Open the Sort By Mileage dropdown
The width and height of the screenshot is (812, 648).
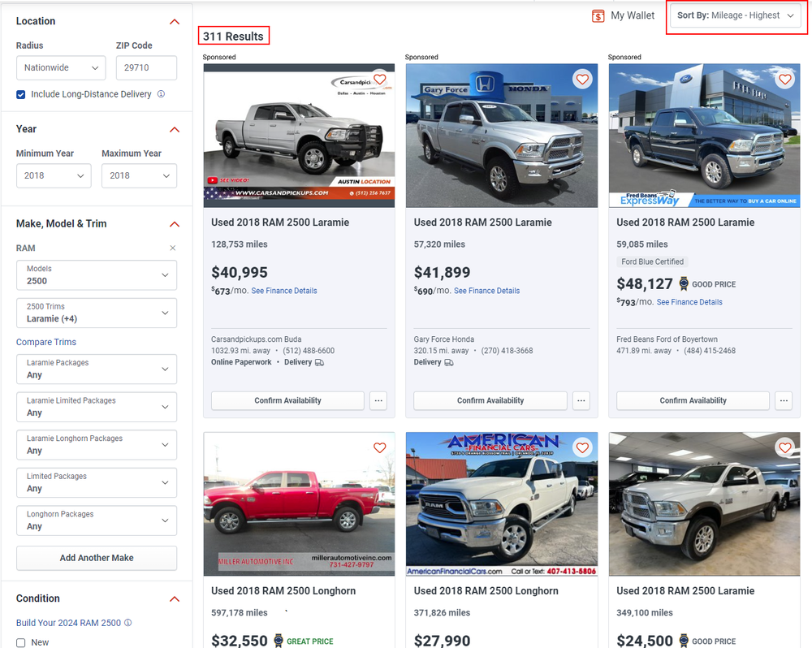pyautogui.click(x=736, y=15)
